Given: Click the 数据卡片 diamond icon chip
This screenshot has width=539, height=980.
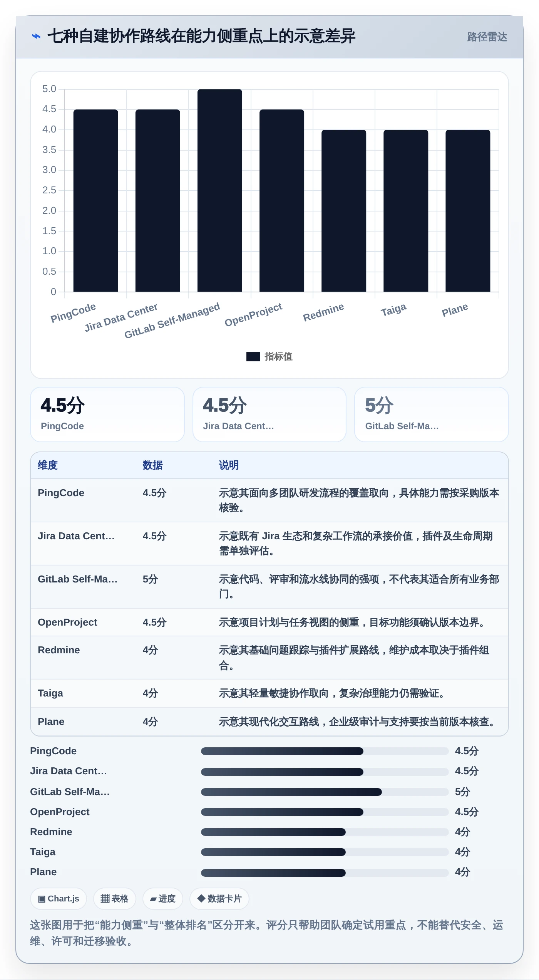Looking at the screenshot, I should pos(219,899).
